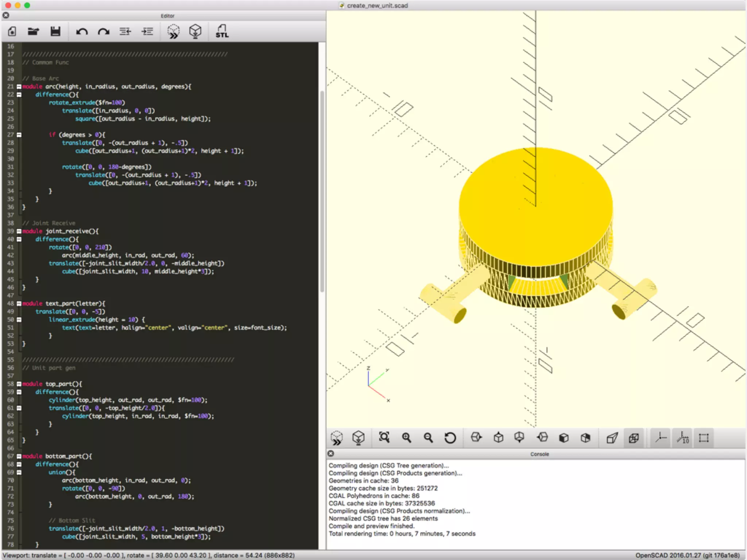
Task: Collapse the arc module fold marker
Action: (19, 87)
